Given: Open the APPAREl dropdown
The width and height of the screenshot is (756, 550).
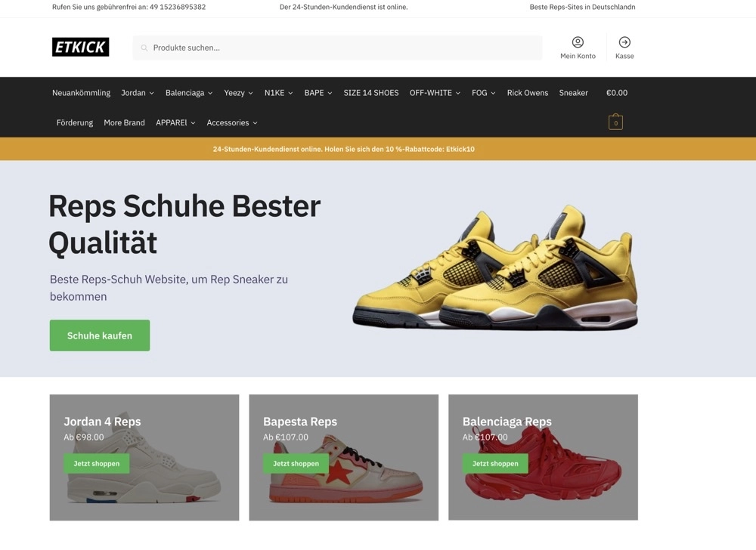Looking at the screenshot, I should click(175, 123).
